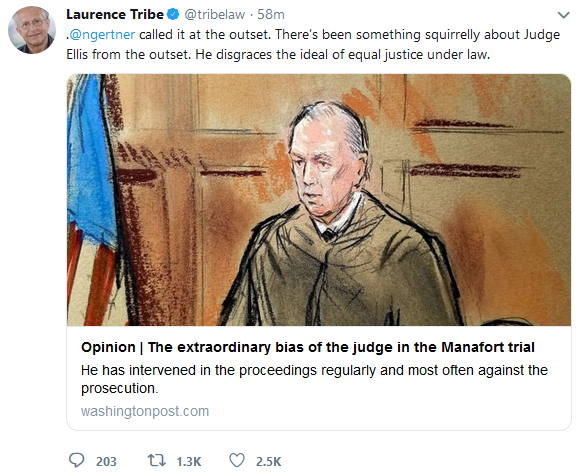Click the blue verified badge

tap(173, 14)
